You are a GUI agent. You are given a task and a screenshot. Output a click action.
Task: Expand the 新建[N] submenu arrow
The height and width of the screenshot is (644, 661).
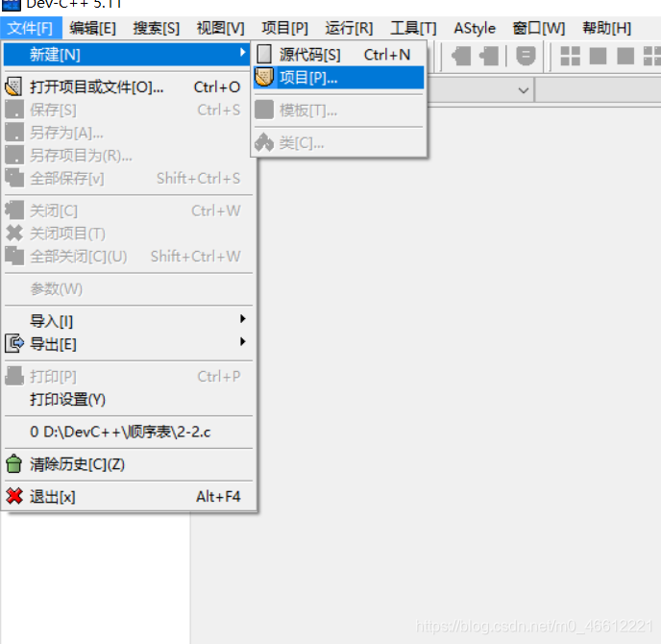tap(242, 52)
